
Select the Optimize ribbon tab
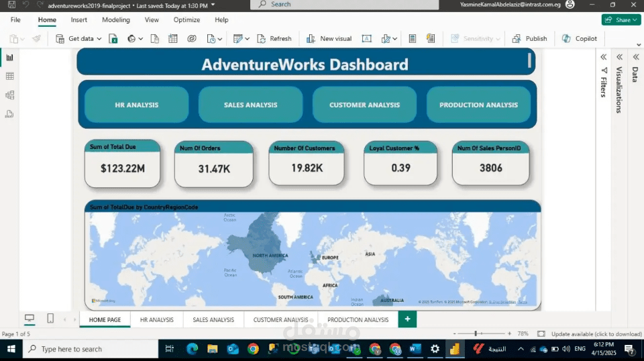tap(186, 19)
